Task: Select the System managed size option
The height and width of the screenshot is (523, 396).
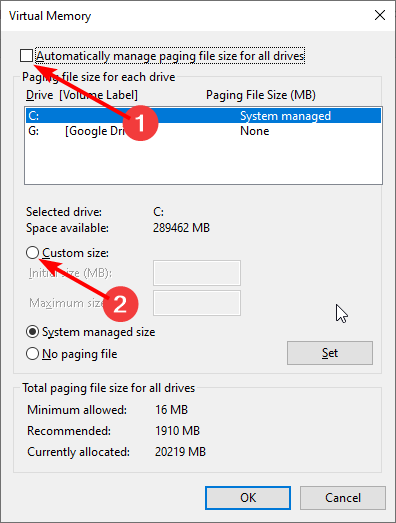Action: 32,332
